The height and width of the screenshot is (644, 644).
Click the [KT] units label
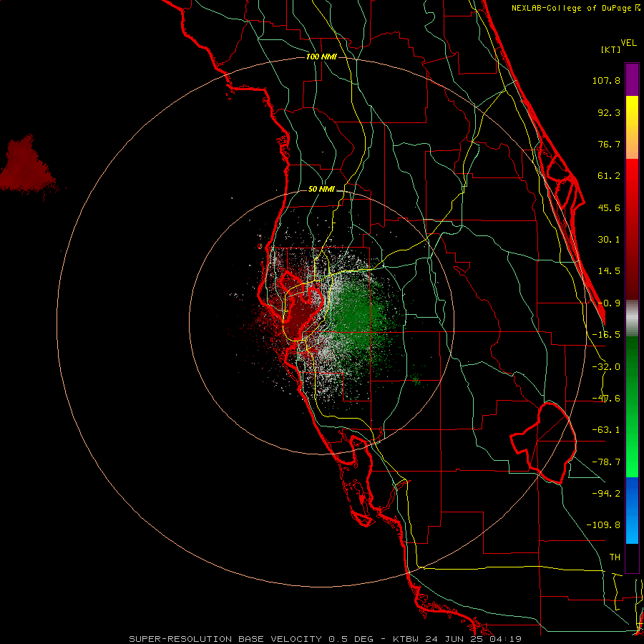point(610,49)
